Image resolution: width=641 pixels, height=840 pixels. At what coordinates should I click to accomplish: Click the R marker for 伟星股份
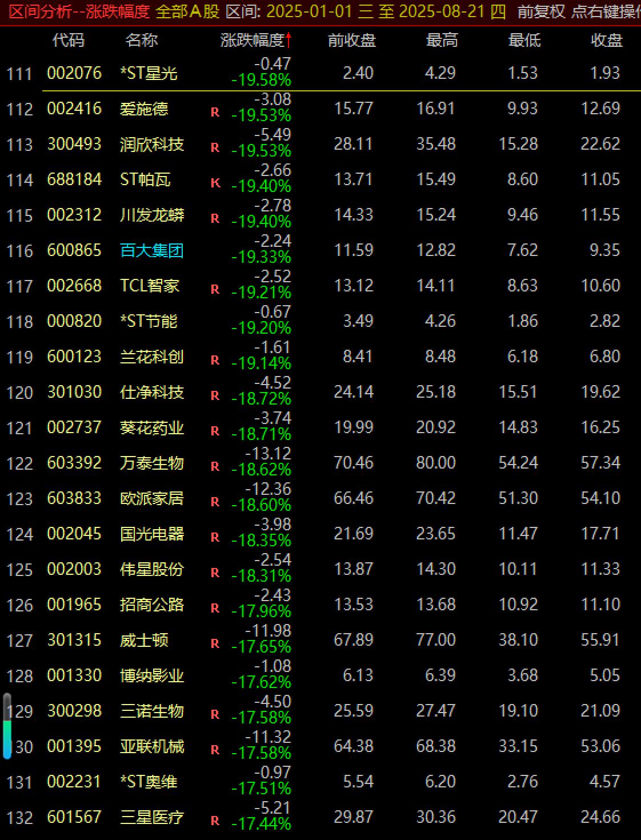tap(215, 573)
